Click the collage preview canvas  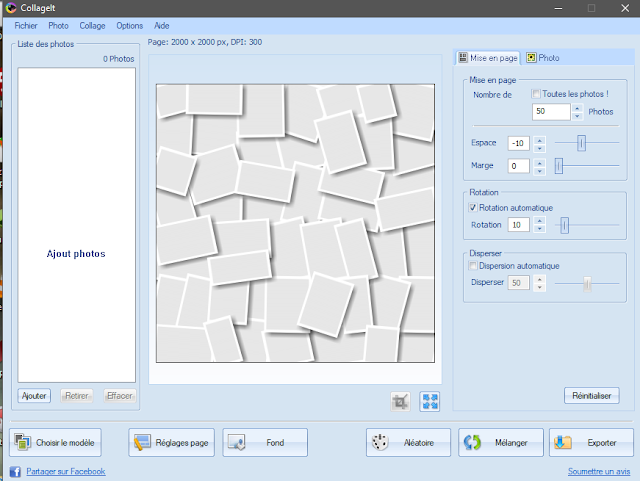295,223
